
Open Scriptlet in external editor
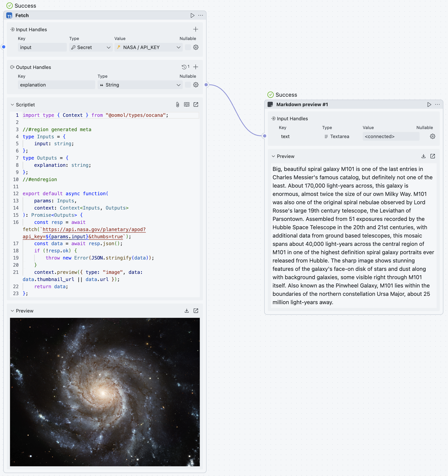[x=196, y=104]
